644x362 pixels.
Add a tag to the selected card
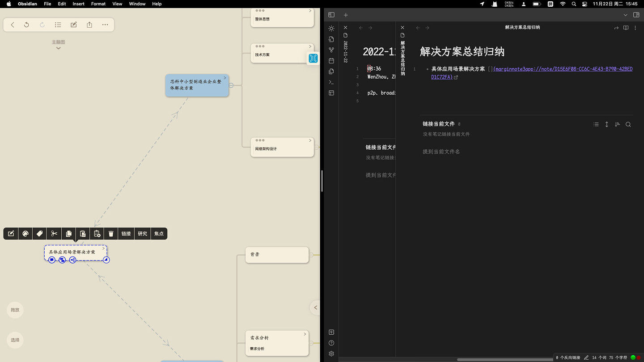[40, 234]
